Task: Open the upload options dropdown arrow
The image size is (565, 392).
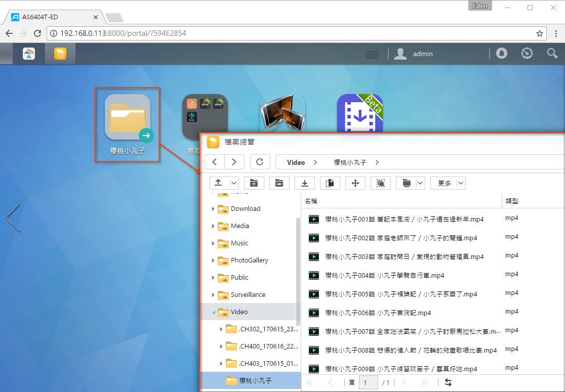Action: (234, 183)
